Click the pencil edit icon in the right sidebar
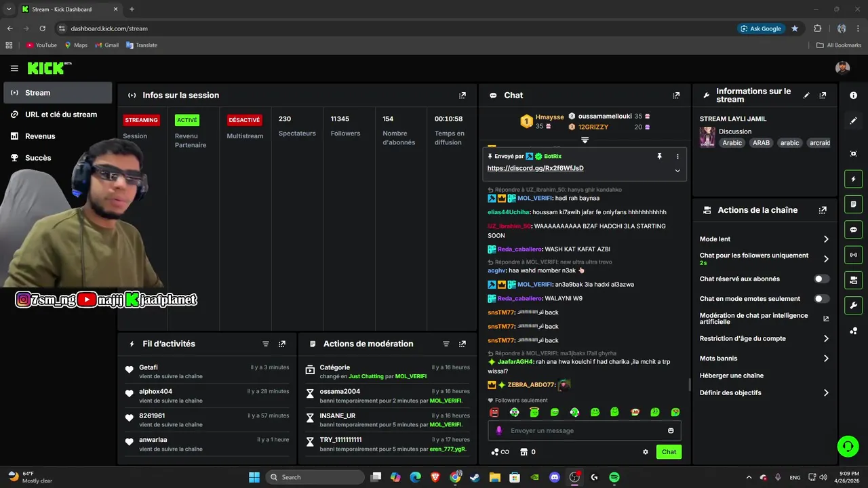The width and height of the screenshot is (868, 488). coord(854,121)
